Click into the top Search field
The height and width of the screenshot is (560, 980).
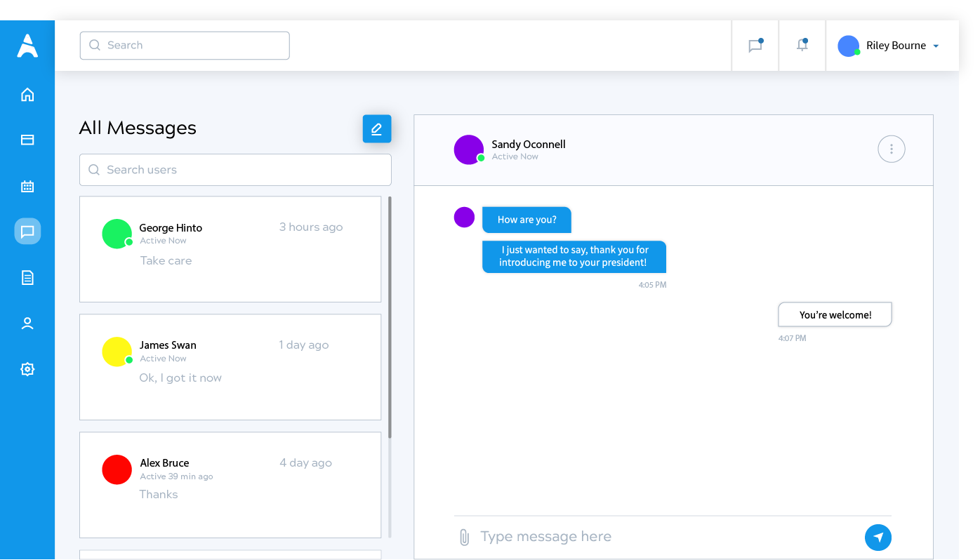click(x=185, y=46)
